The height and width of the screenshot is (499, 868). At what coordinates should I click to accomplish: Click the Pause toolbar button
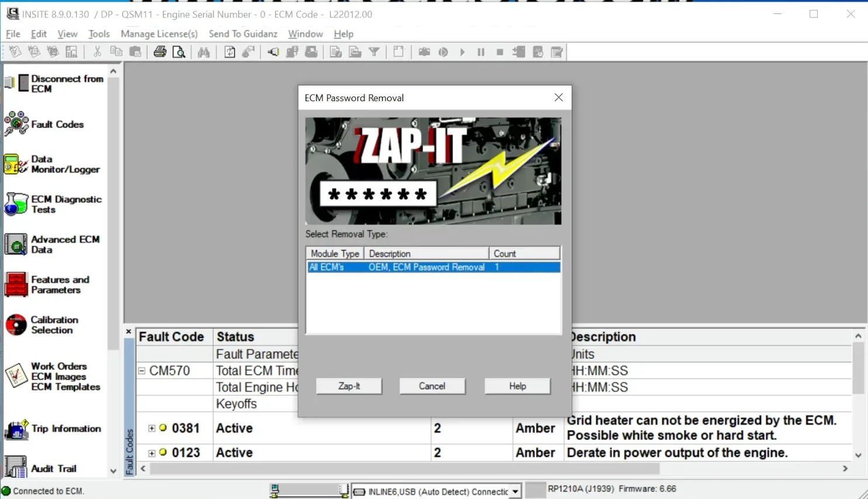point(481,52)
